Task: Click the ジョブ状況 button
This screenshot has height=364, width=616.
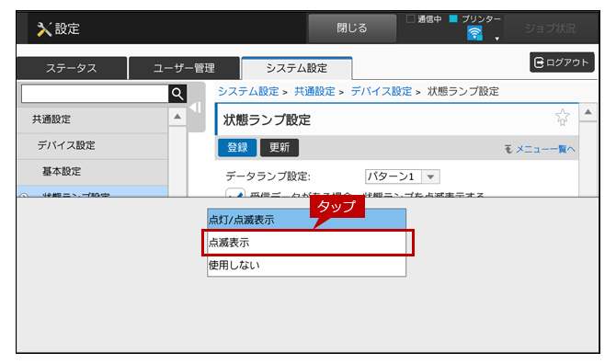Action: [x=551, y=28]
